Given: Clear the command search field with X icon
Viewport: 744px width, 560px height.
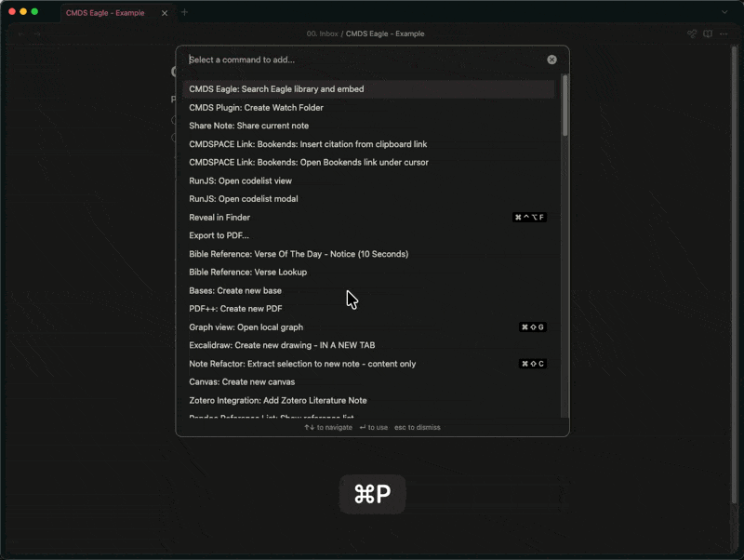Looking at the screenshot, I should pyautogui.click(x=551, y=60).
